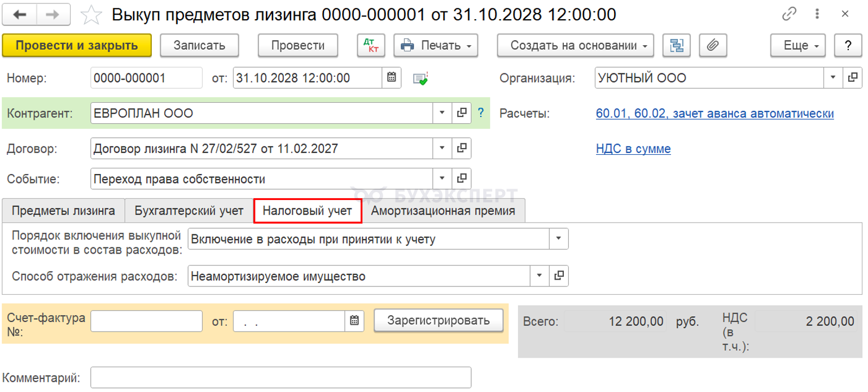Add document to favorites star
Image resolution: width=868 pixels, height=392 pixels.
tap(91, 15)
